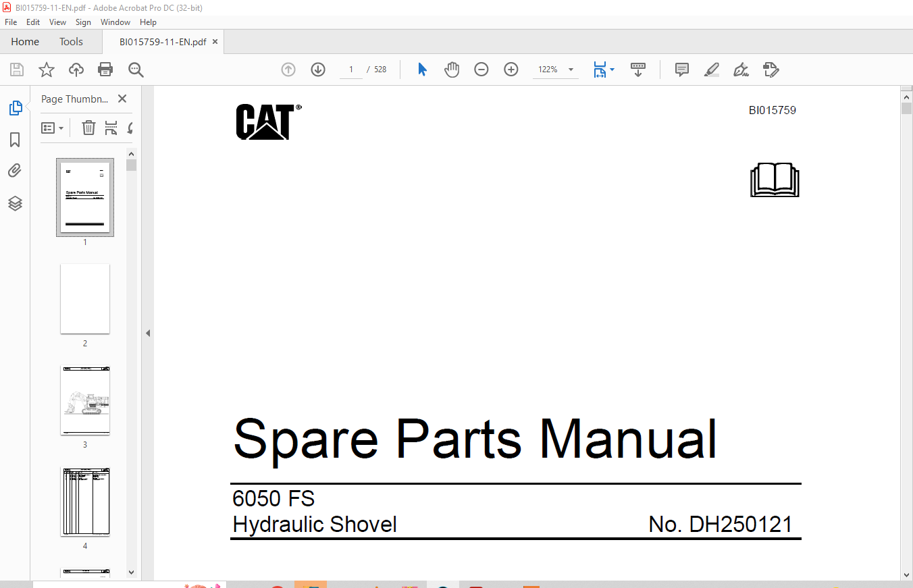Viewport: 913px width, 588px height.
Task: Zoom in with the plus icon
Action: coord(511,70)
